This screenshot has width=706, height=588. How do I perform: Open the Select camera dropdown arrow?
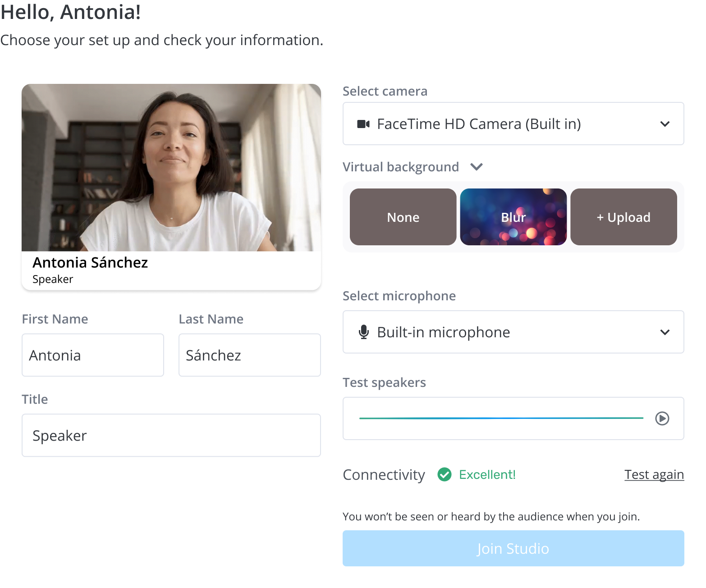pyautogui.click(x=665, y=124)
